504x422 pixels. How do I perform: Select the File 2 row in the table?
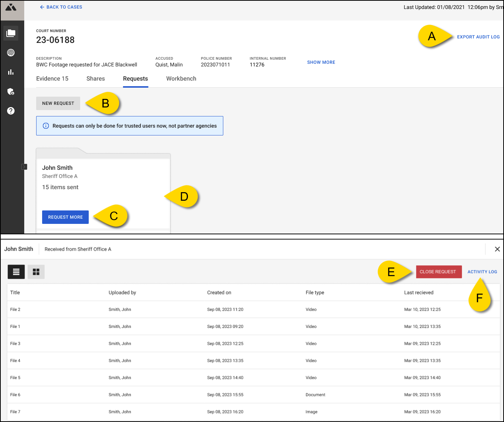[x=149, y=309]
